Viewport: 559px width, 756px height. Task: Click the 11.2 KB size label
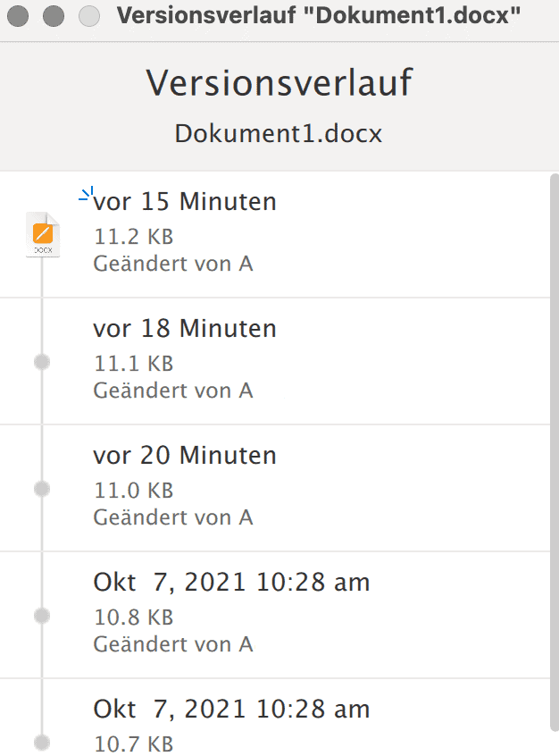[x=133, y=237]
